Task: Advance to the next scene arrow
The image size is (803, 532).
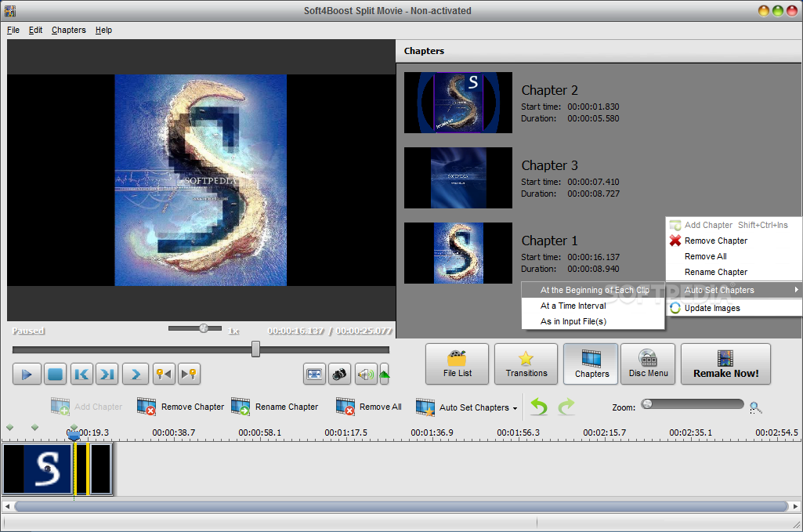Action: click(x=136, y=375)
